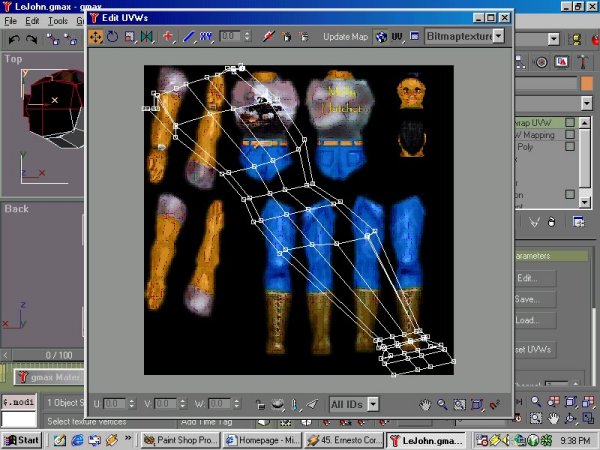Click the Save... button in Parameters
This screenshot has width=600, height=450.
(535, 299)
